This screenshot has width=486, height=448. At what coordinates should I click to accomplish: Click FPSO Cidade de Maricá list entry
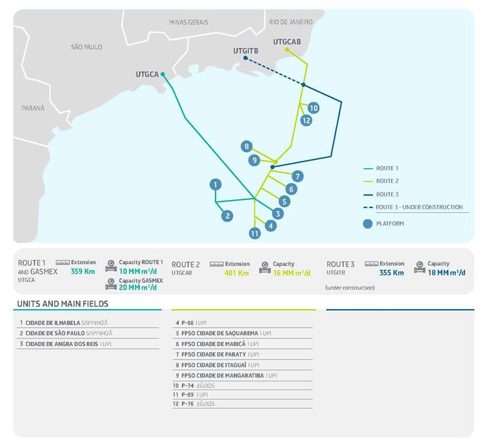coord(216,344)
